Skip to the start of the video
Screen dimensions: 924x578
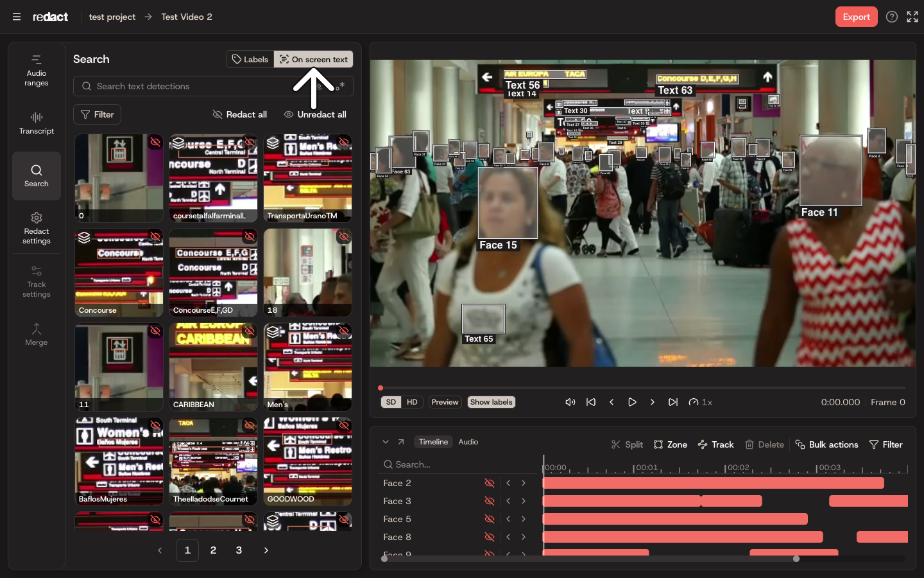[591, 402]
